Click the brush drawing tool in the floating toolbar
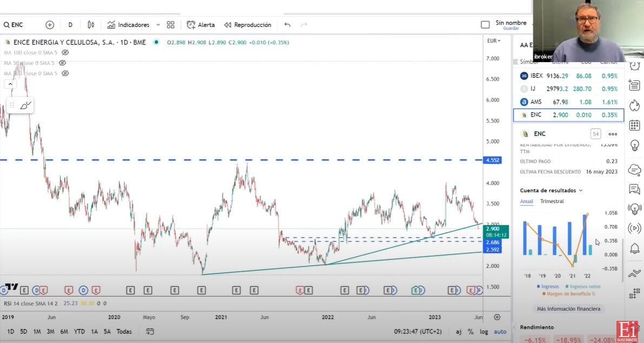644x343 pixels. [x=25, y=105]
